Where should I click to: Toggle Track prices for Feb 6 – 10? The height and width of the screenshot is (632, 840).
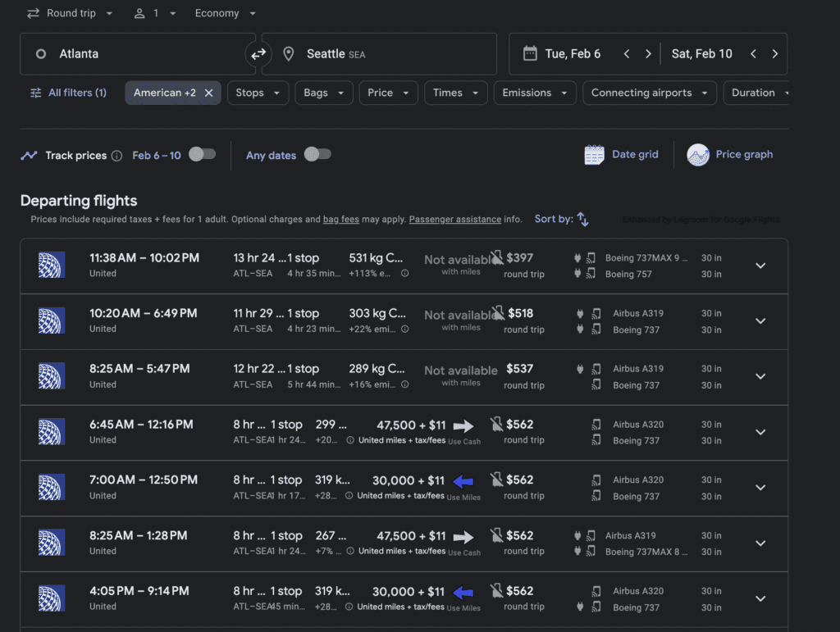point(202,154)
